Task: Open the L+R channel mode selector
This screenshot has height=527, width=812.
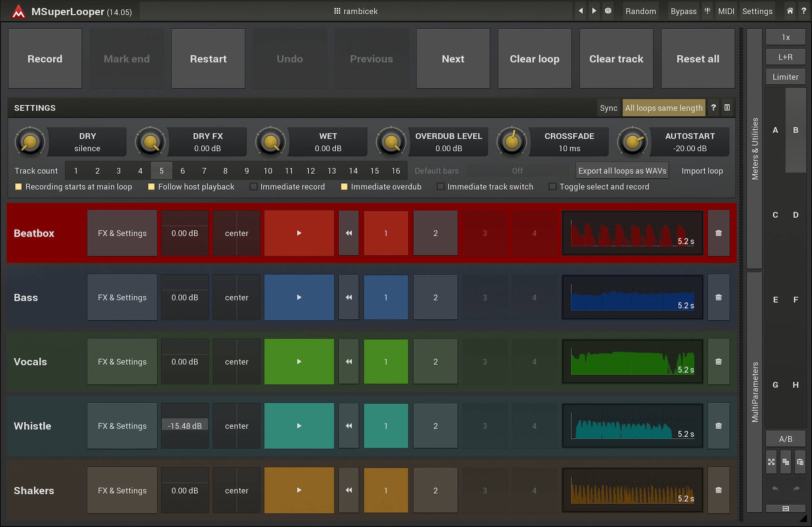Action: (785, 57)
